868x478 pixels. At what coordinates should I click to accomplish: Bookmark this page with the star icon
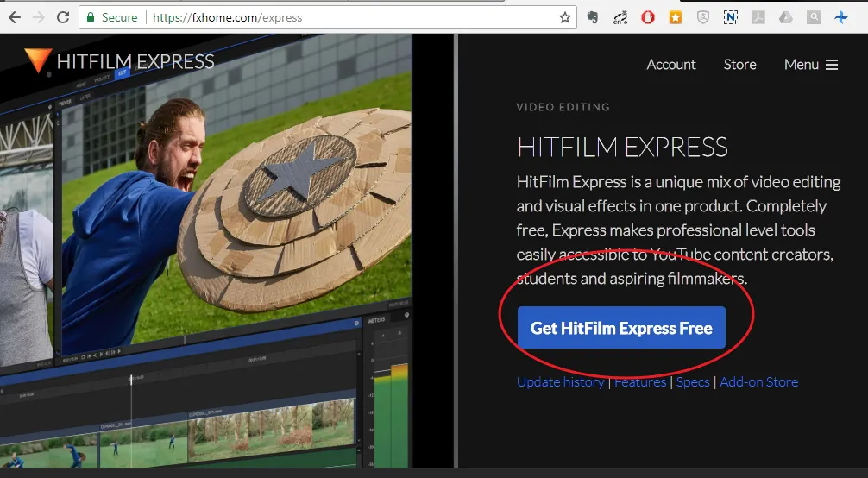(x=564, y=18)
